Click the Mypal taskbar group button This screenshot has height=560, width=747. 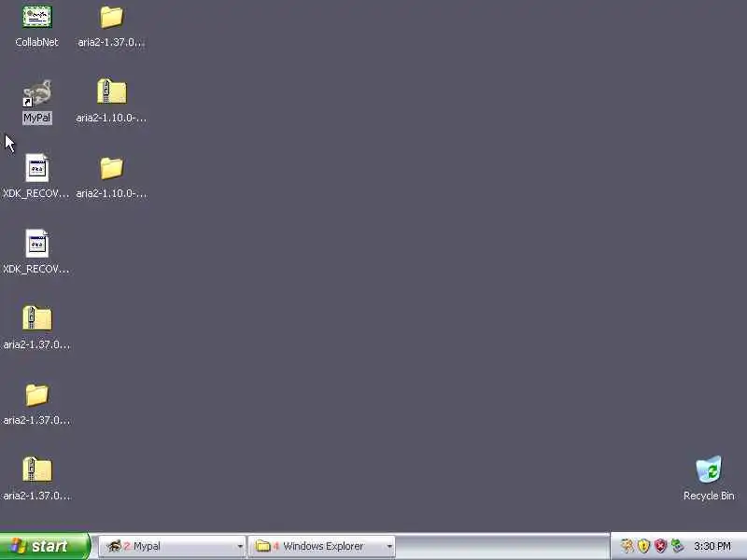point(172,546)
